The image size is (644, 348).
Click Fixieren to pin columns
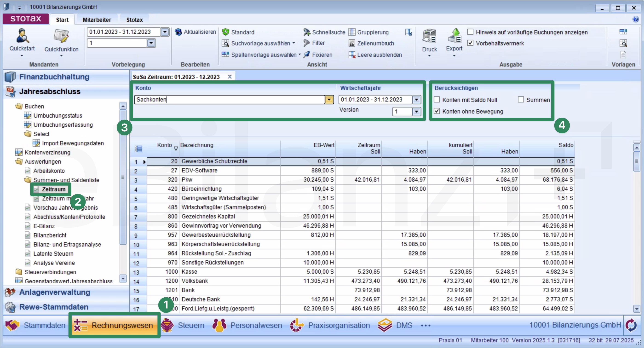(318, 55)
